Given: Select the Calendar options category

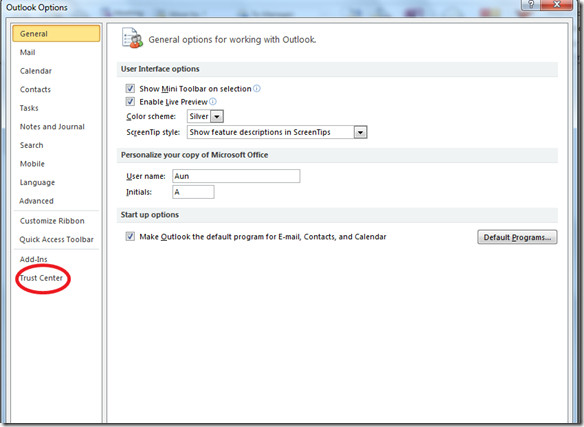Looking at the screenshot, I should 36,71.
